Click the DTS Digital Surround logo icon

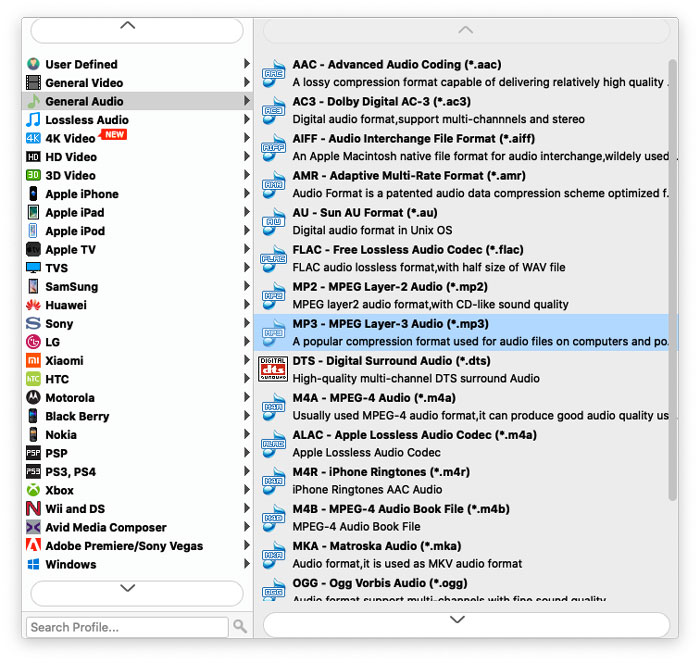click(273, 369)
